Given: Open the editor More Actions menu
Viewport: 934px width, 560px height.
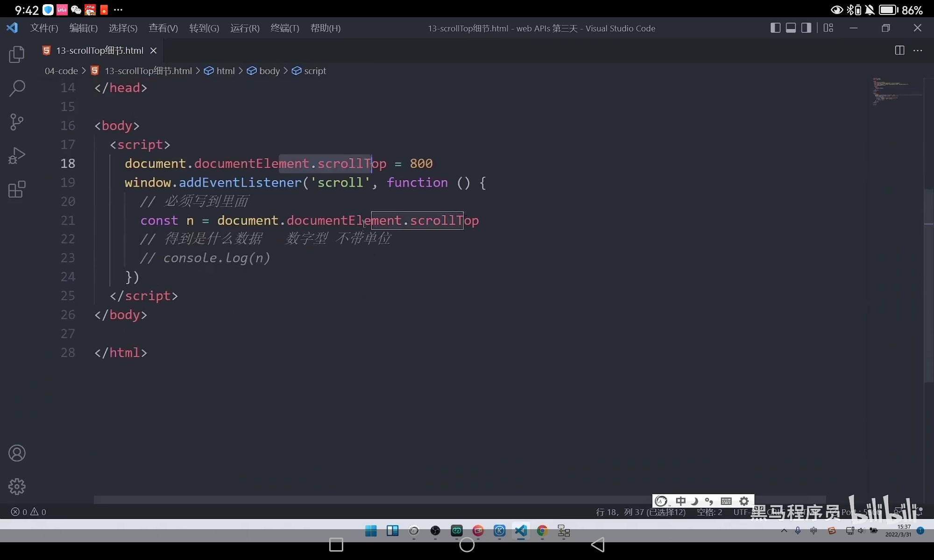Looking at the screenshot, I should point(919,50).
